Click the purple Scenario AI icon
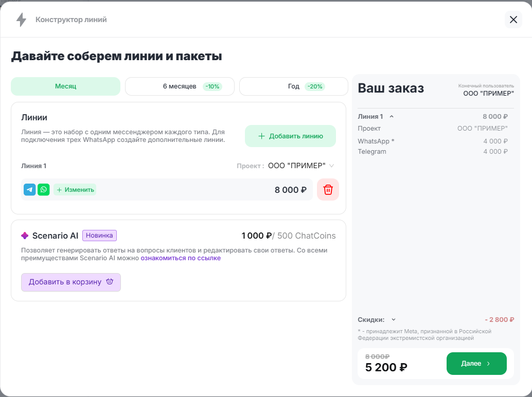The width and height of the screenshot is (532, 397). [x=25, y=236]
